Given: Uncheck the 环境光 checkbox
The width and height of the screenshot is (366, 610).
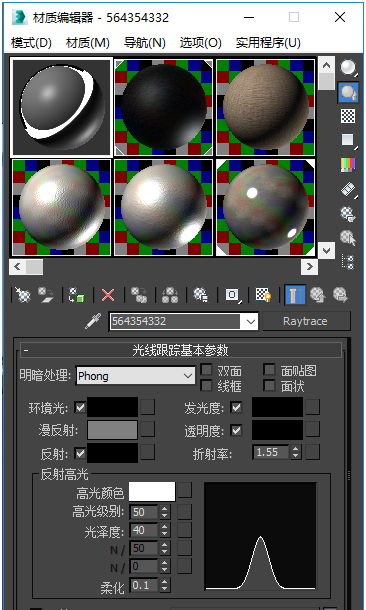Looking at the screenshot, I should tap(80, 408).
